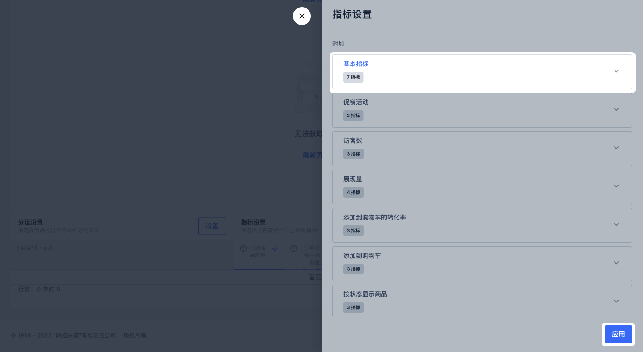Click the 2 指标 badge under 促销活动
Image resolution: width=644 pixels, height=352 pixels.
[x=353, y=116]
